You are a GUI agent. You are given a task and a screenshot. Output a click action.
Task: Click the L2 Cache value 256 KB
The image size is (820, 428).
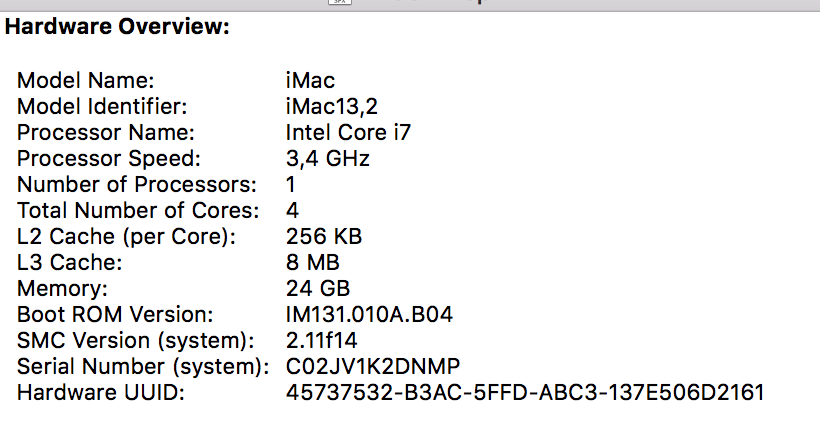click(324, 236)
